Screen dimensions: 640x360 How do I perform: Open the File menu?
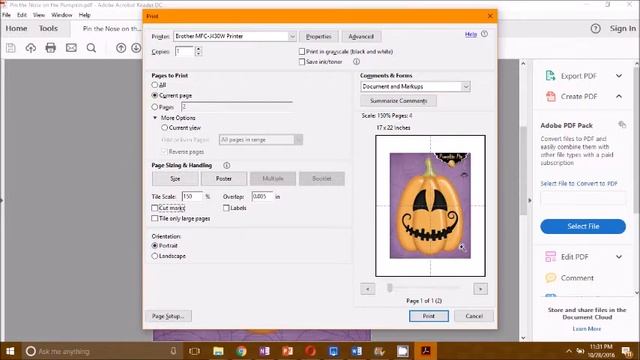(7, 15)
